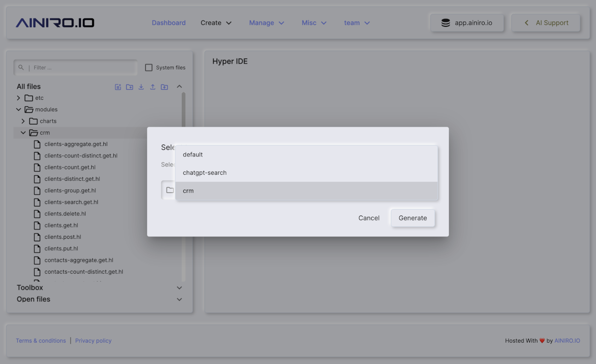This screenshot has width=596, height=364.
Task: Click the upload arrow icon beside All files
Action: [152, 87]
